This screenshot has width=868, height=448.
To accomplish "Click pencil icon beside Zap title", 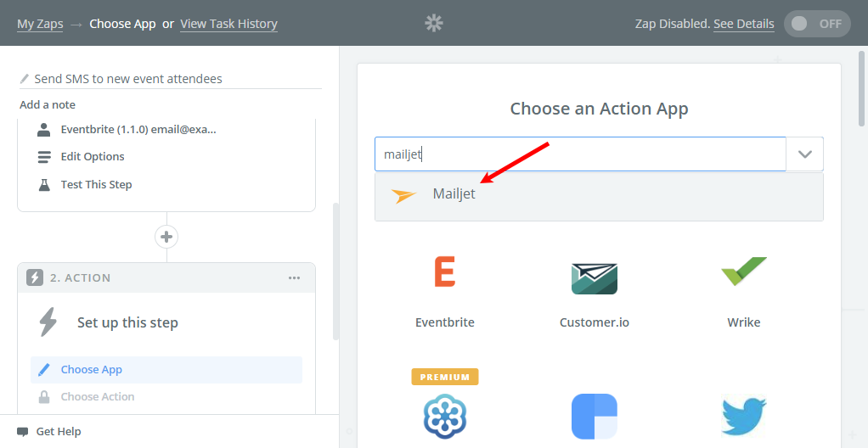I will click(25, 79).
